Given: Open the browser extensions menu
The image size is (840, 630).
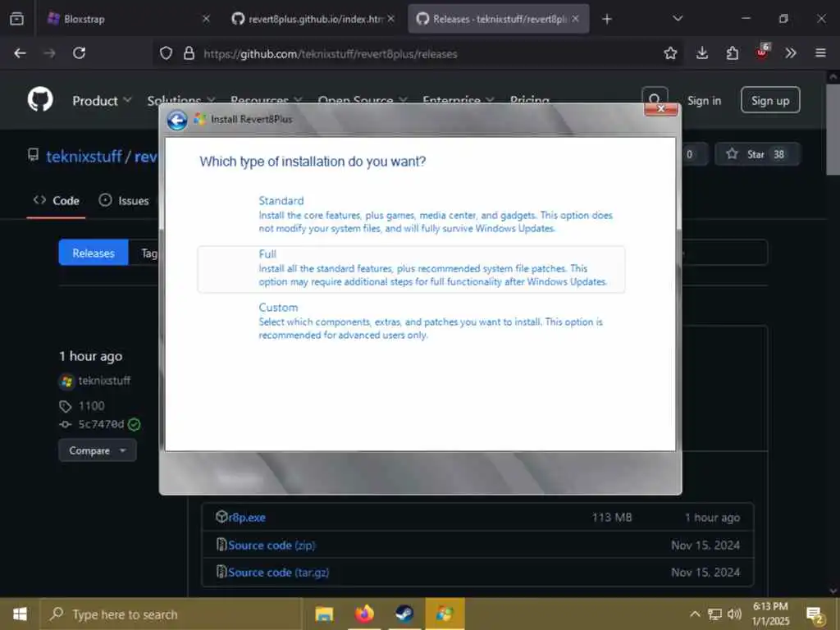Looking at the screenshot, I should click(x=732, y=53).
